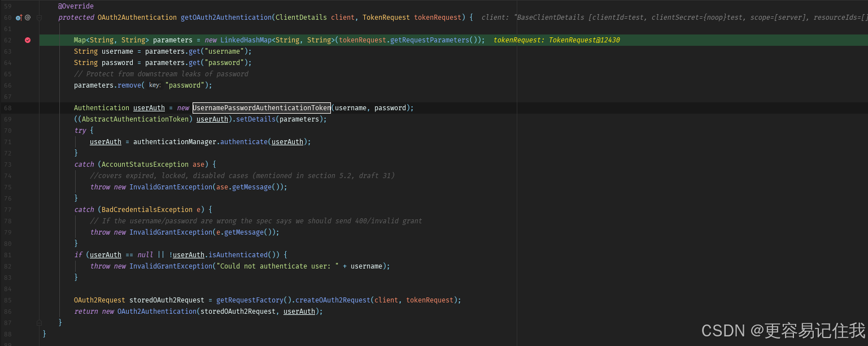
Task: Click the comment Protect from downstream leaks
Action: [x=161, y=74]
